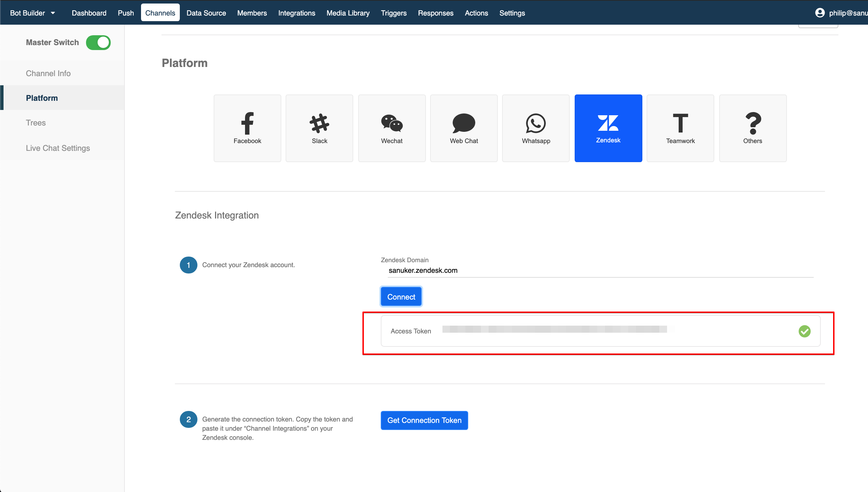The image size is (868, 492).
Task: Switch to the Channels tab
Action: click(160, 13)
